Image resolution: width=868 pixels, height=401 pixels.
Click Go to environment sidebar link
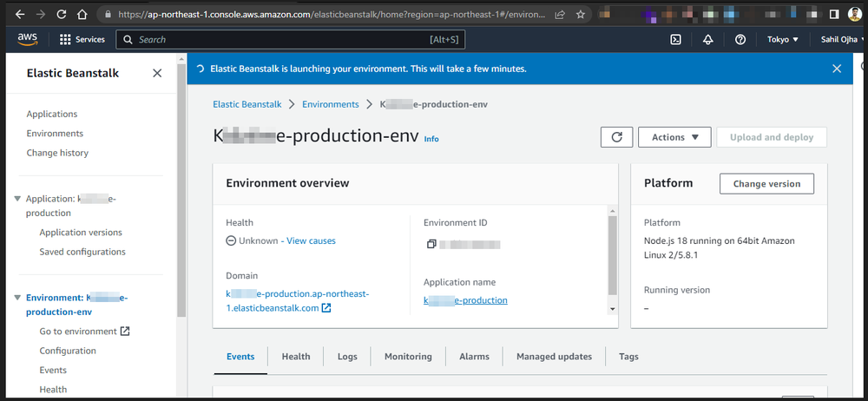(x=78, y=332)
